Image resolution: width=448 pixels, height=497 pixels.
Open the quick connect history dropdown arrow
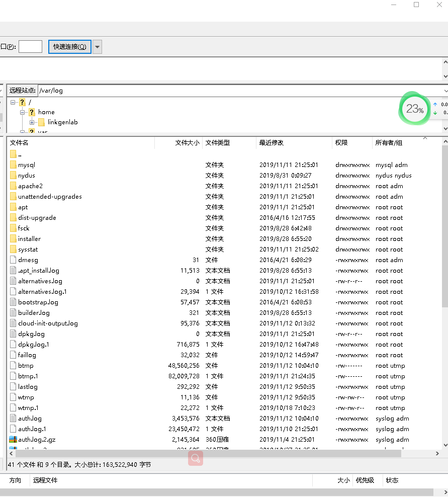[x=97, y=47]
